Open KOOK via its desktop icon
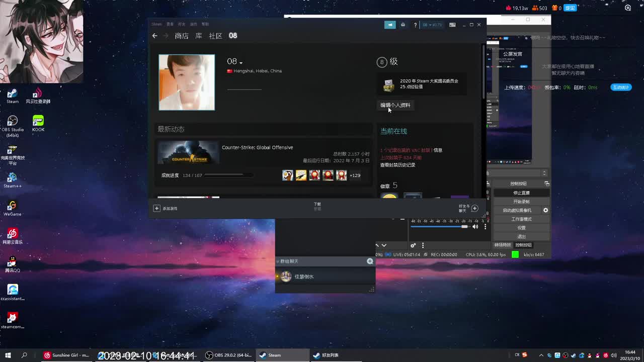Screen dimensions: 644x362 [37, 121]
